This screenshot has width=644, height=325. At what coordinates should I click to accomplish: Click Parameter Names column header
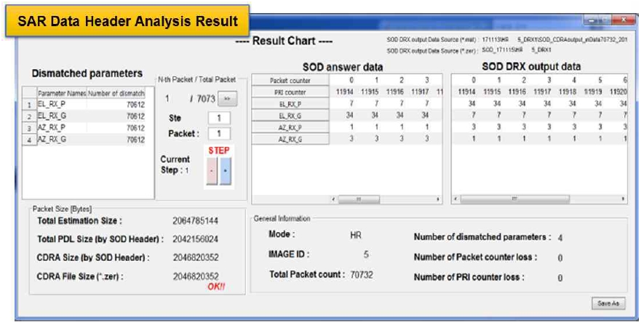(61, 93)
